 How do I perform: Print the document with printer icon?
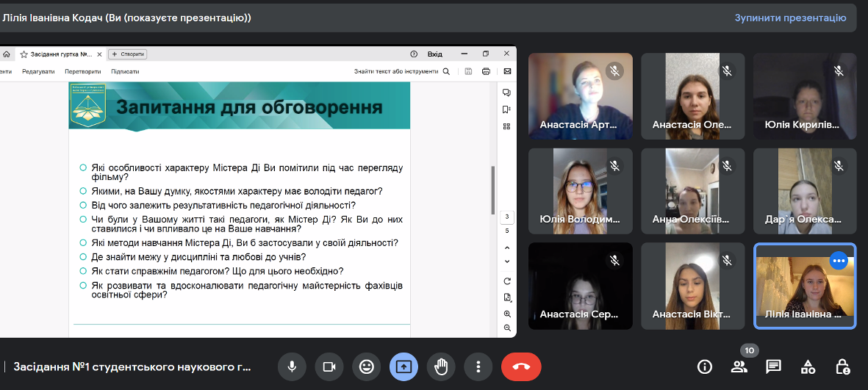pyautogui.click(x=486, y=71)
